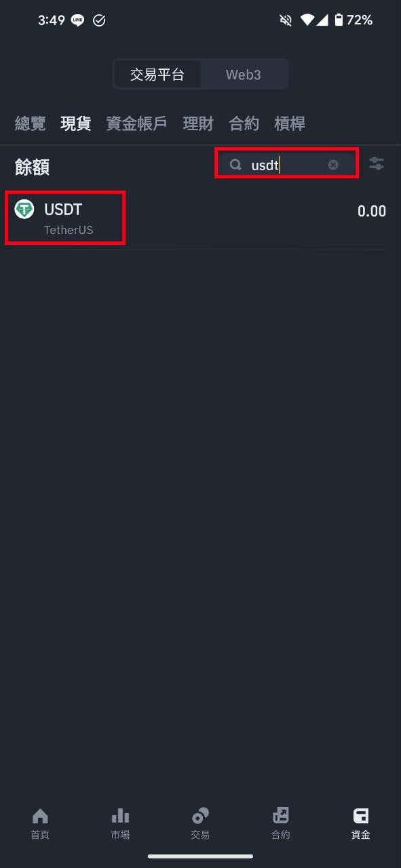
Task: Switch to the 槓桿 tab
Action: pyautogui.click(x=290, y=123)
